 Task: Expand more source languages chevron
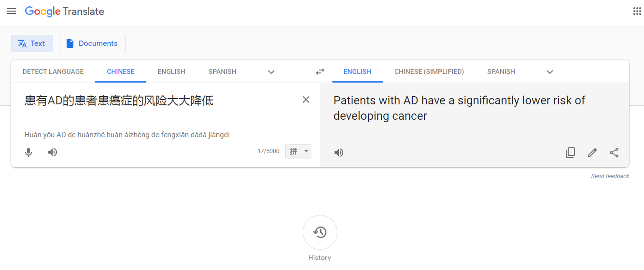point(271,72)
